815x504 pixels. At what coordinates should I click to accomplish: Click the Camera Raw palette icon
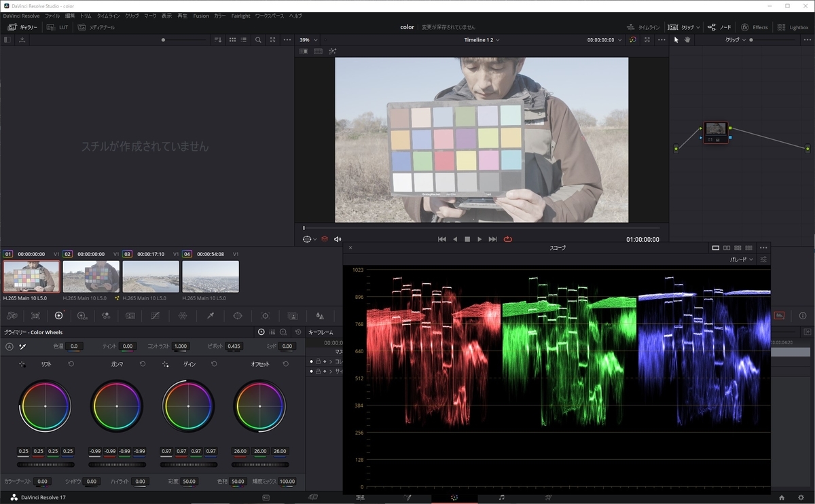coord(12,316)
